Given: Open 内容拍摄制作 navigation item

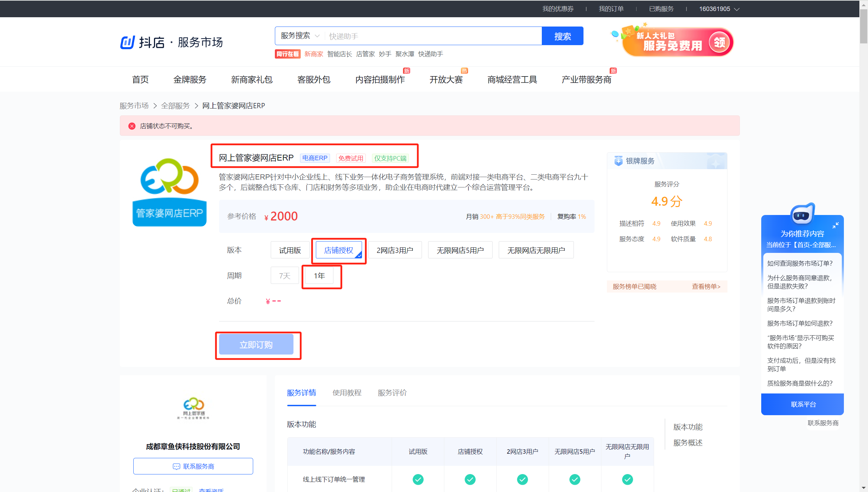Looking at the screenshot, I should pos(380,80).
